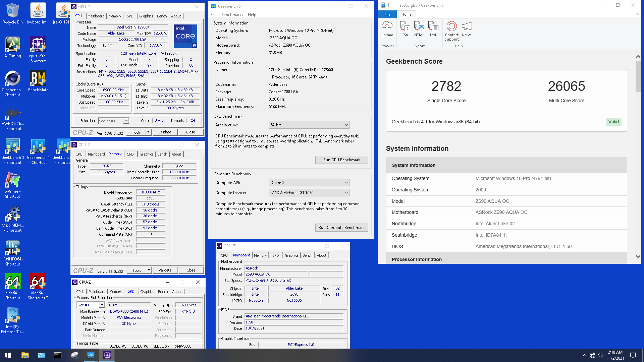Open Architecture 64-bit dropdown
This screenshot has height=362, width=644.
309,125
